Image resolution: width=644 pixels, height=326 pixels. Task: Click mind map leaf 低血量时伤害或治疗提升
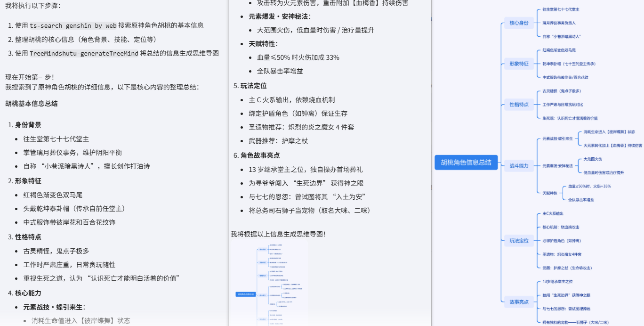pyautogui.click(x=604, y=173)
